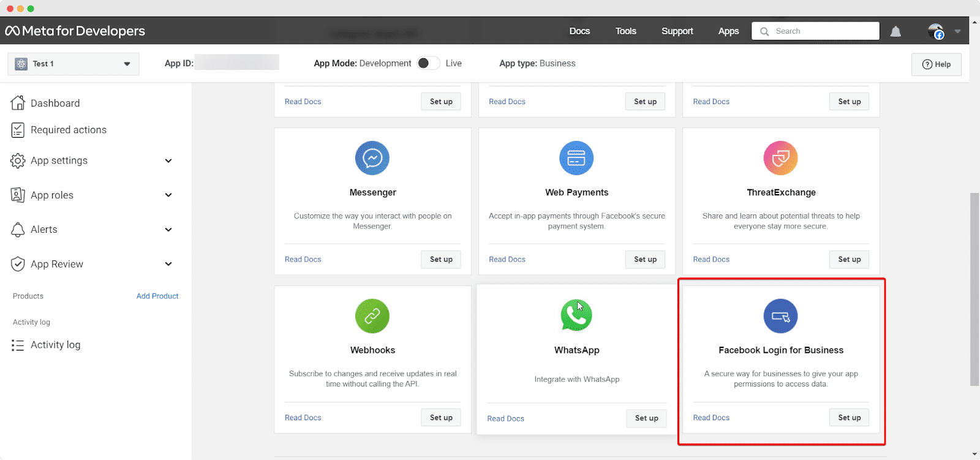Click the vertical page scrollbar thumb
This screenshot has width=980, height=460.
tap(974, 289)
